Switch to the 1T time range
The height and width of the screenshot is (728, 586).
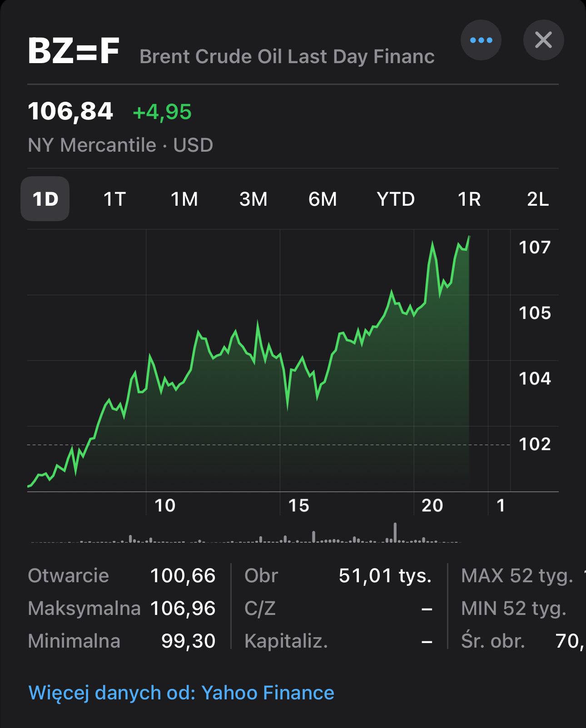pyautogui.click(x=114, y=199)
